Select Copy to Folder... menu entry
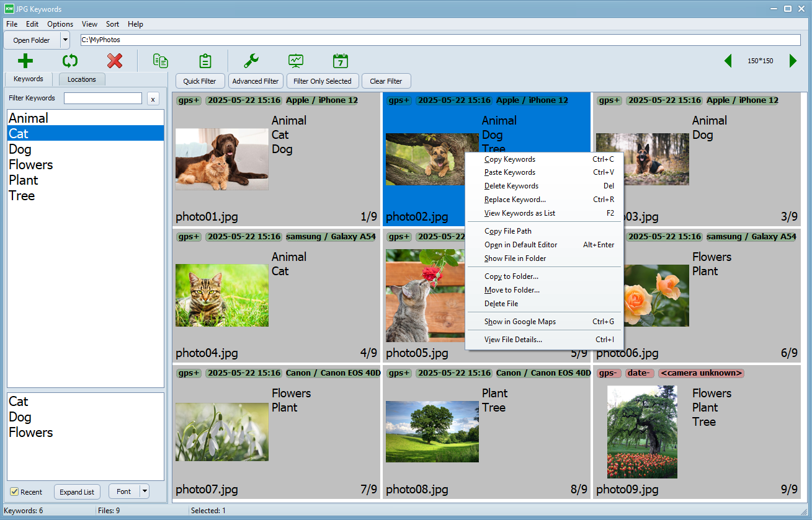The height and width of the screenshot is (520, 812). tap(544, 276)
